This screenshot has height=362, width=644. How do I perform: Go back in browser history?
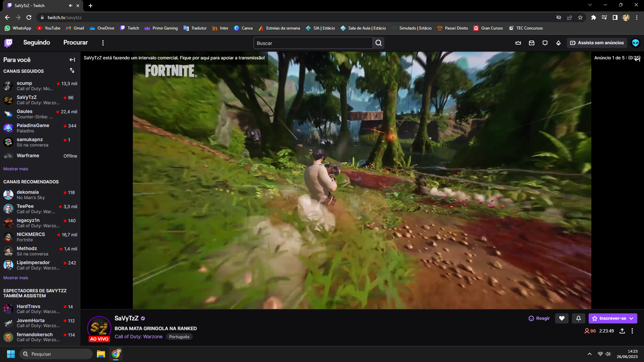[x=7, y=17]
